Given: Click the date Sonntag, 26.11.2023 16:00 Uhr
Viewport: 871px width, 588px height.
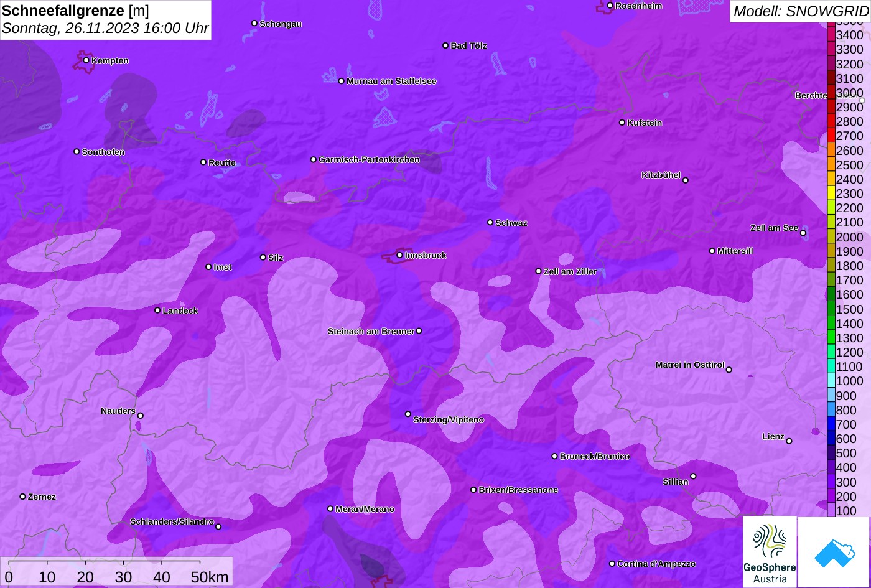Looking at the screenshot, I should click(105, 28).
